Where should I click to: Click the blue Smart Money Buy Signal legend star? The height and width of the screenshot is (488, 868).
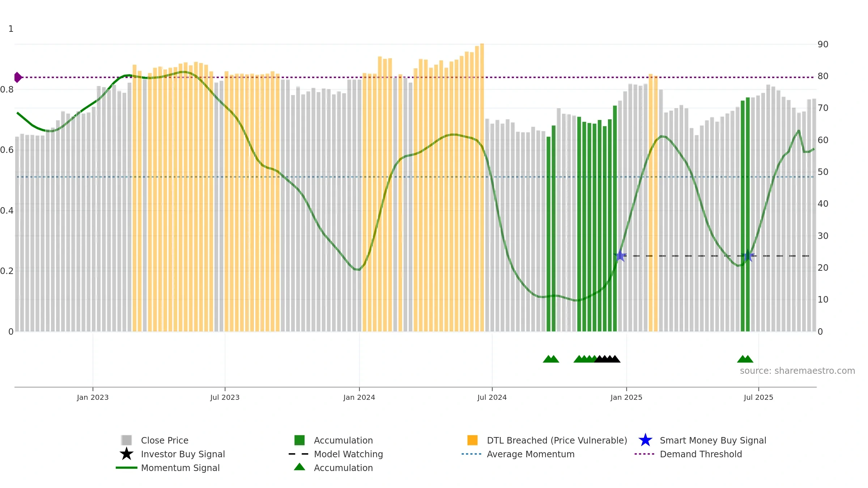tap(645, 440)
